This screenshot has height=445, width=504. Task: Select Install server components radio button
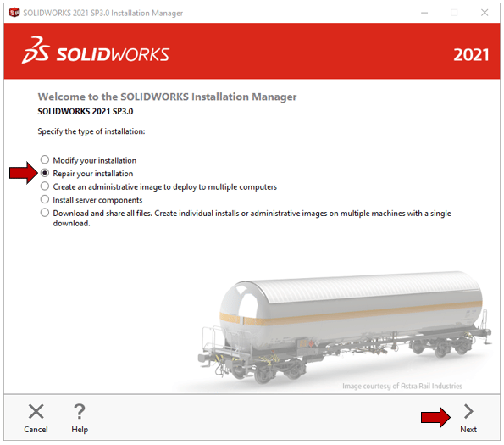pos(45,199)
